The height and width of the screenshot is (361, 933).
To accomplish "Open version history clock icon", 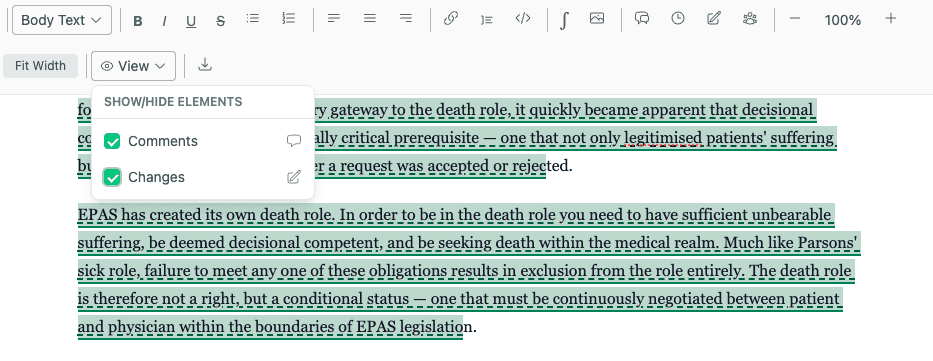I will pyautogui.click(x=678, y=18).
